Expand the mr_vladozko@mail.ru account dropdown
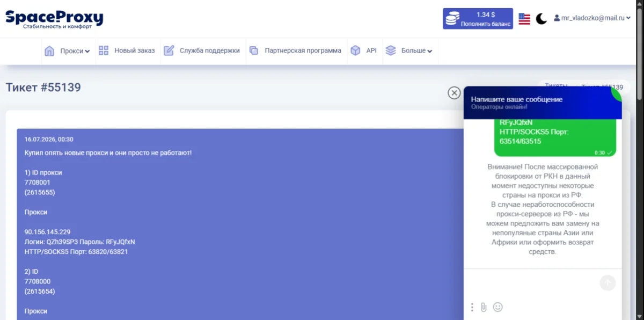Image resolution: width=644 pixels, height=320 pixels. [x=592, y=18]
